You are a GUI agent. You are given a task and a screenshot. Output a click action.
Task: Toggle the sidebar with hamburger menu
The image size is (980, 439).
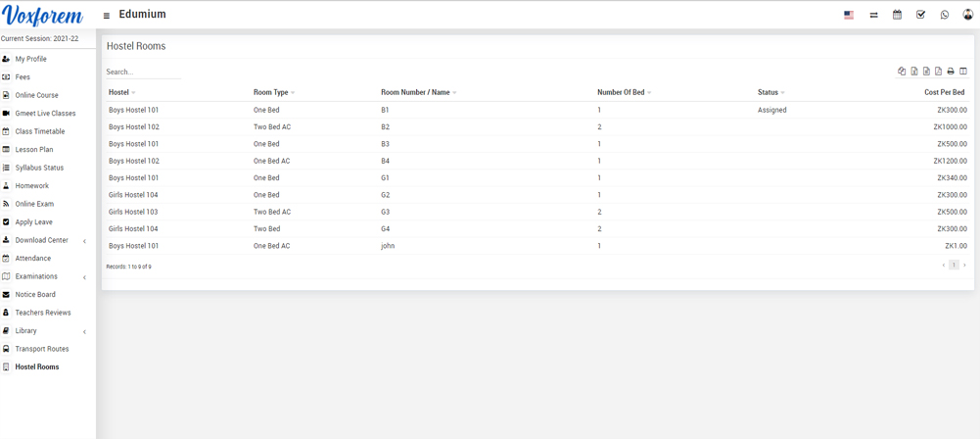coord(107,16)
